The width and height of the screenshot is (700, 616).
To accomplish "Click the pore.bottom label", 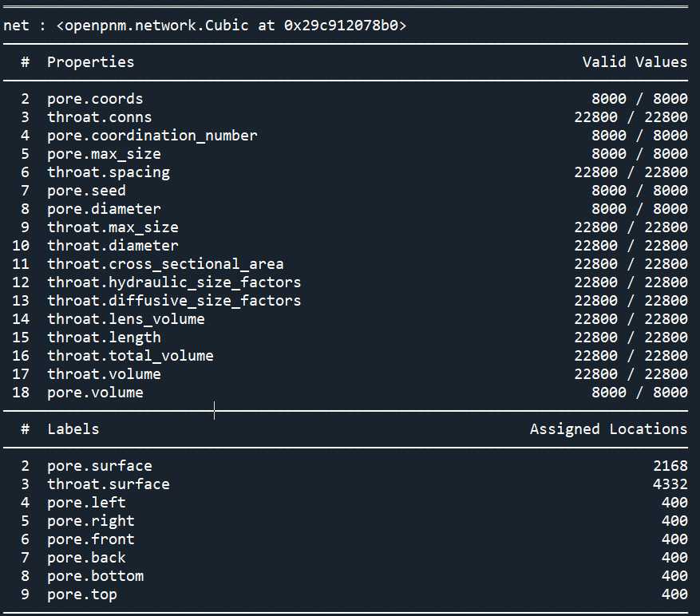I will (x=96, y=576).
